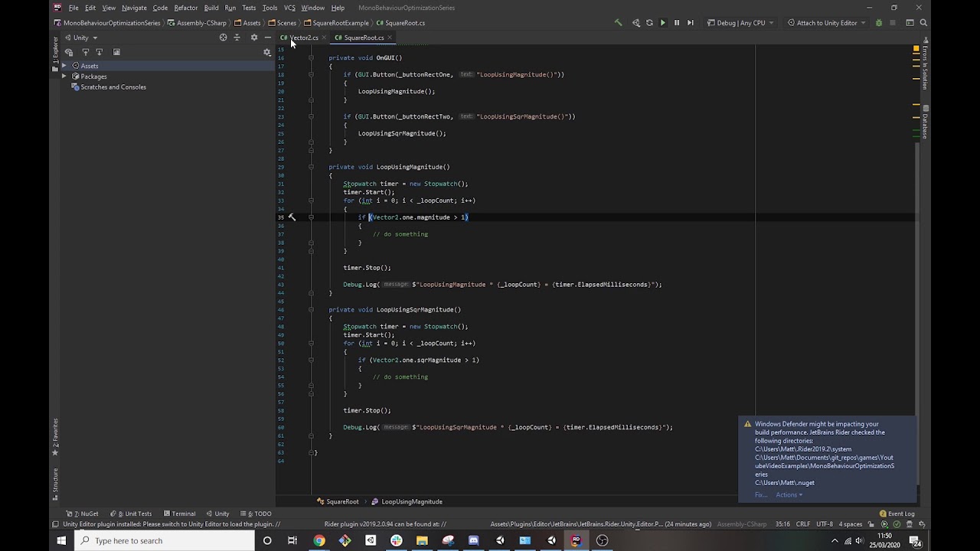Viewport: 980px width, 551px height.
Task: Open Search Everywhere magnifier icon
Action: [x=924, y=23]
